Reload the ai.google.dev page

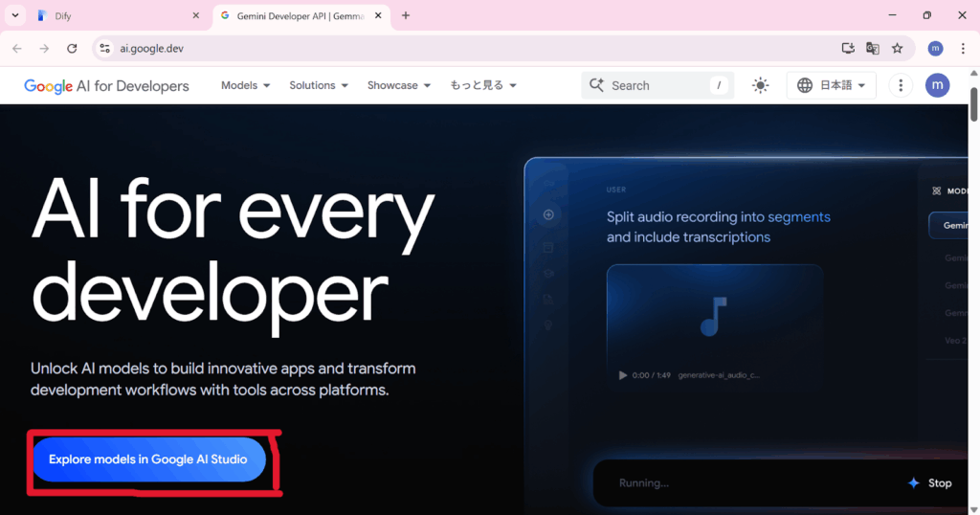[72, 48]
